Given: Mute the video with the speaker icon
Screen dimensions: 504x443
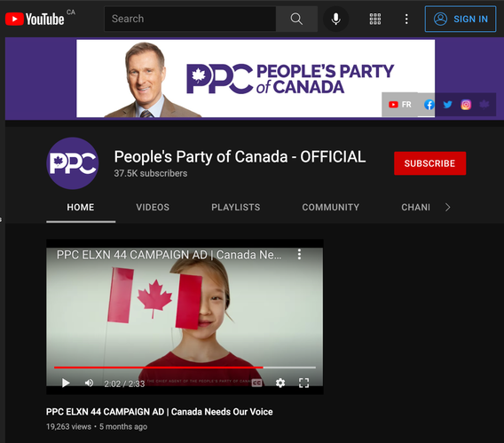Looking at the screenshot, I should tap(89, 383).
